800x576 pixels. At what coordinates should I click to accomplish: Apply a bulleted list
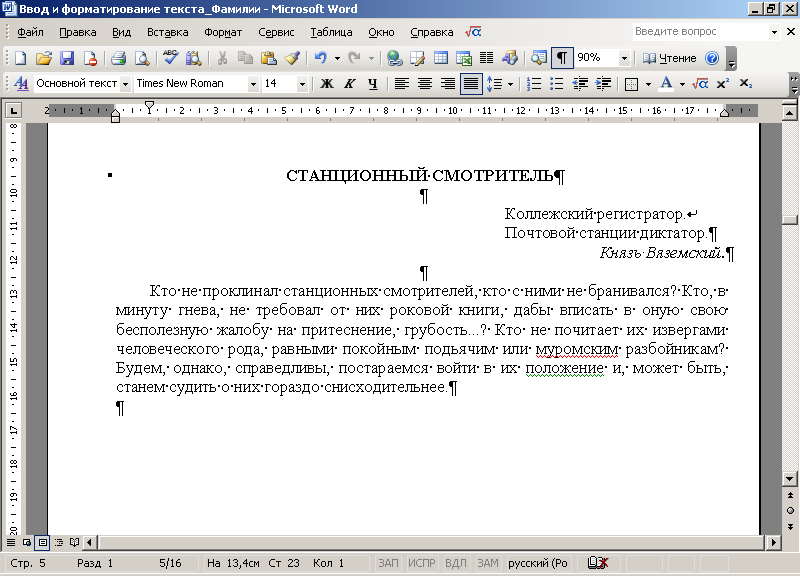coord(557,84)
